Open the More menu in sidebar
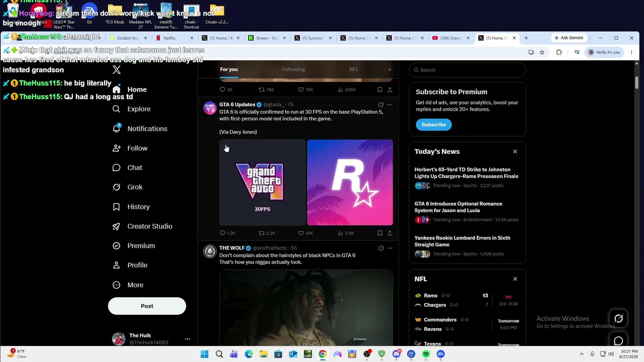Image resolution: width=644 pixels, height=362 pixels. click(128, 285)
